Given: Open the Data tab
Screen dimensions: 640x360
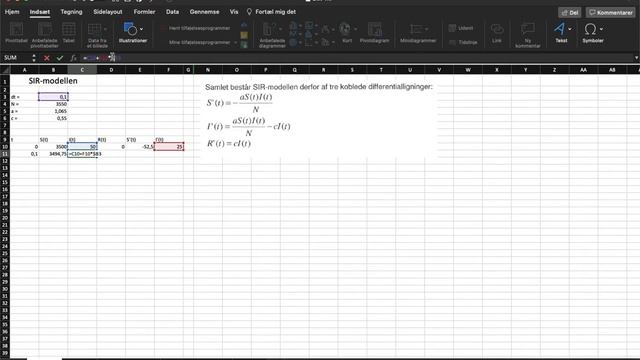Looking at the screenshot, I should pos(172,12).
